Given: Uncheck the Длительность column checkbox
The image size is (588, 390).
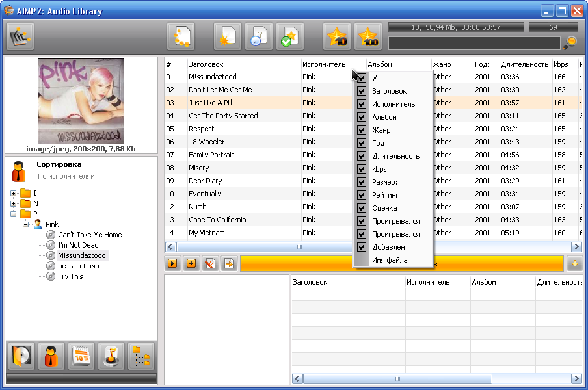Looking at the screenshot, I should click(x=362, y=156).
